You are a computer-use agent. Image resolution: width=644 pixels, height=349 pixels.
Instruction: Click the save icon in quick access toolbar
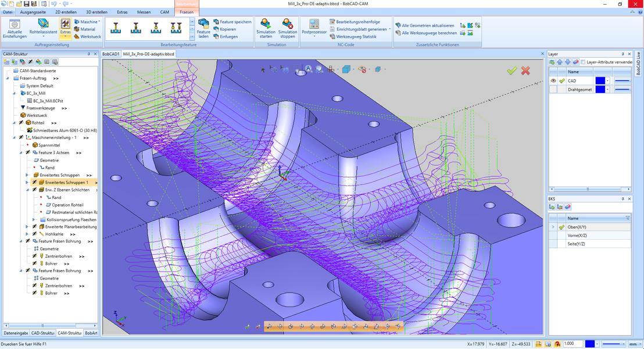[x=27, y=3]
